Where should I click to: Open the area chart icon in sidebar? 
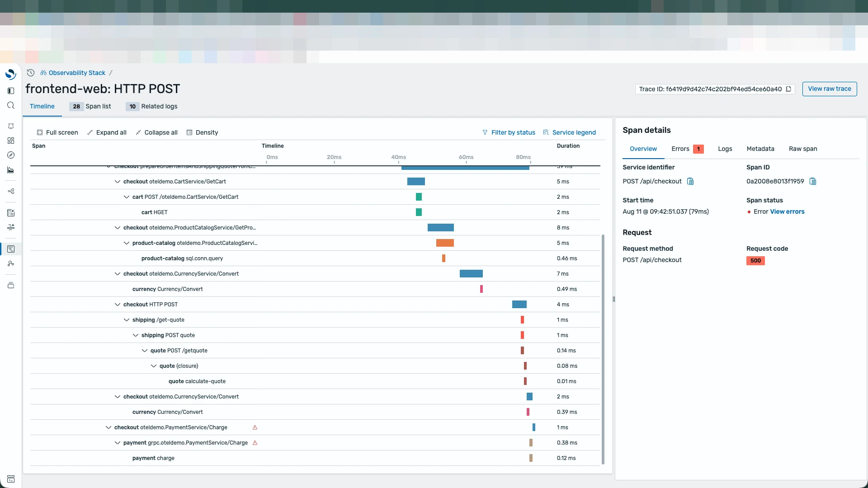(11, 170)
